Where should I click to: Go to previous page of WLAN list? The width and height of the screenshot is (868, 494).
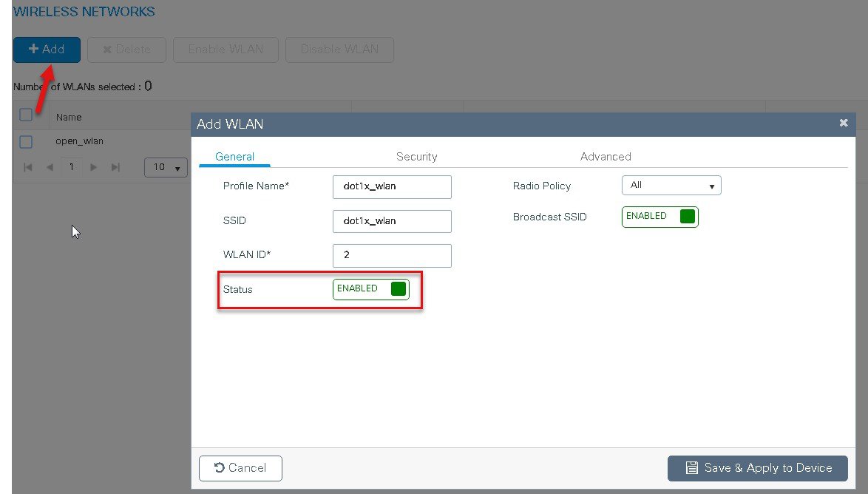(50, 167)
